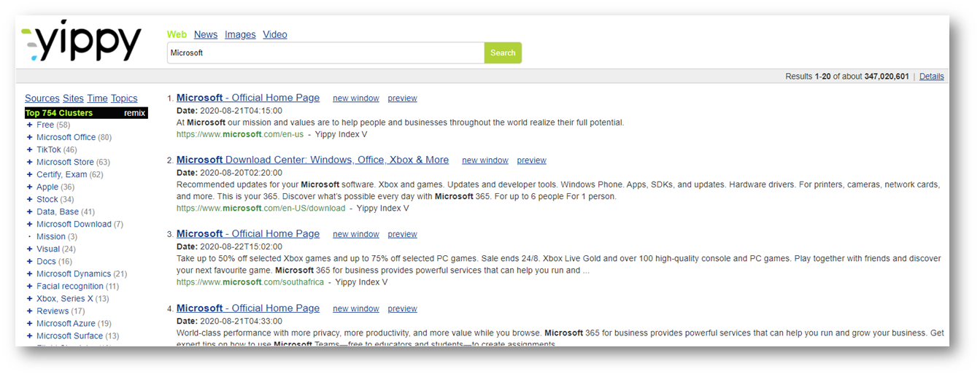Viewport: 980px width, 377px height.
Task: Open result 4 Microsoft Official Home Page
Action: tap(248, 308)
